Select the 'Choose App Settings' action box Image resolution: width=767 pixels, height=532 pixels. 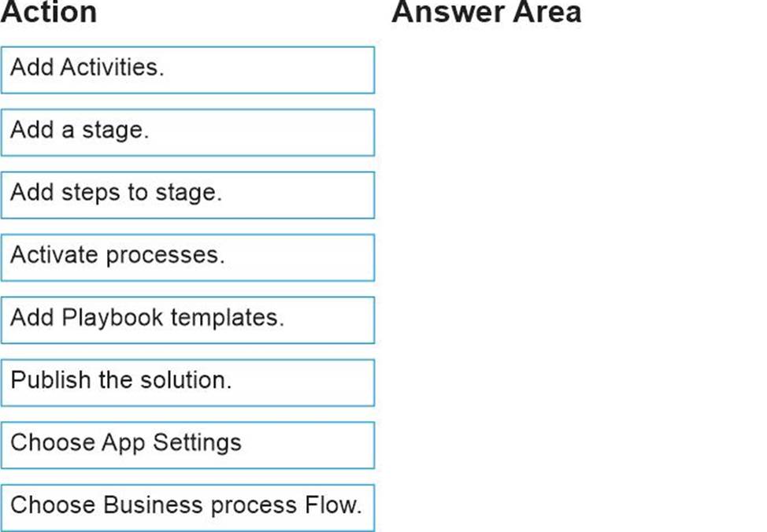[x=187, y=445]
